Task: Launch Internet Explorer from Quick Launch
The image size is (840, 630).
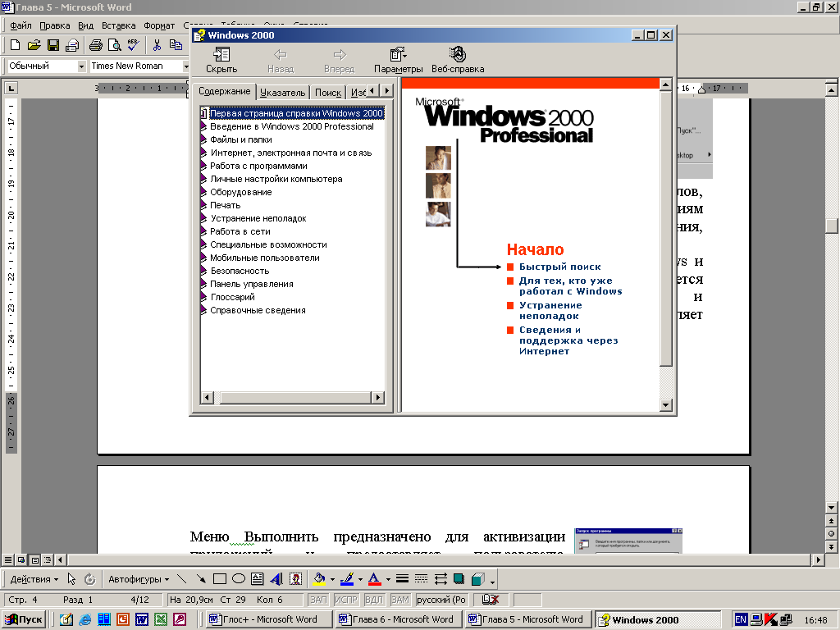Action: click(84, 619)
